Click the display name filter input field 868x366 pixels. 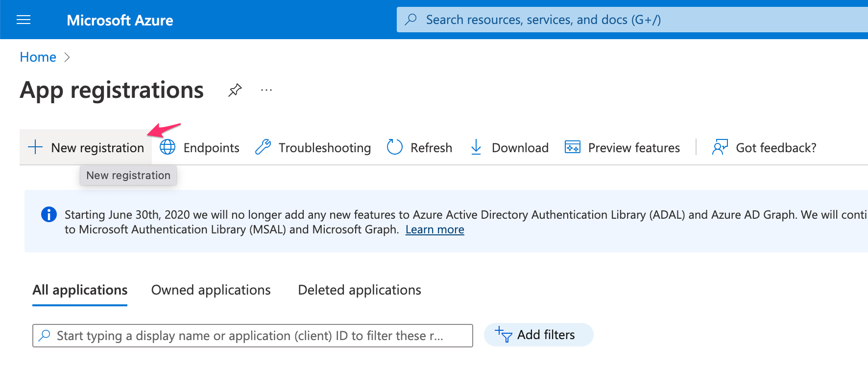(252, 336)
